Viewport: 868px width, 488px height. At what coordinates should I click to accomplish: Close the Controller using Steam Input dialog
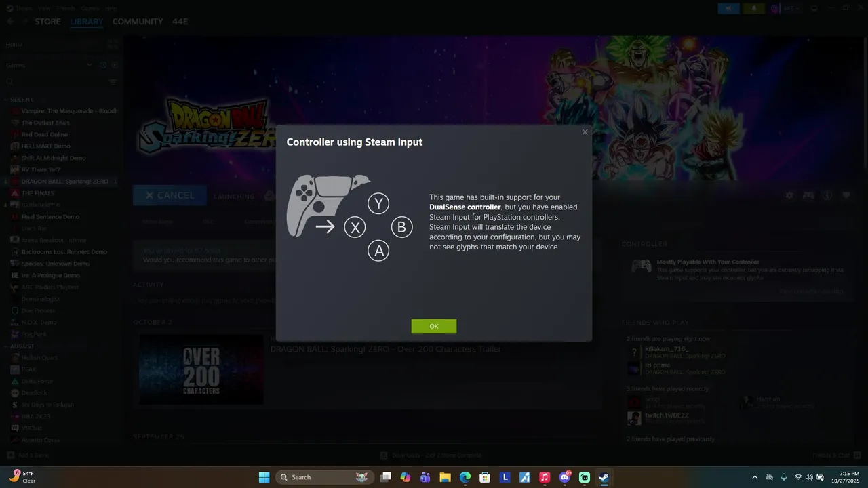[x=585, y=132]
